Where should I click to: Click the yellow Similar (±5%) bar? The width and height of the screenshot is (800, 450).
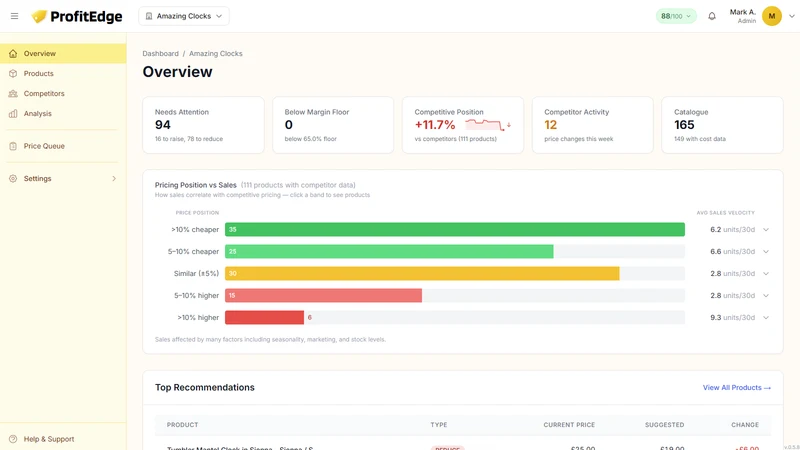click(x=422, y=273)
